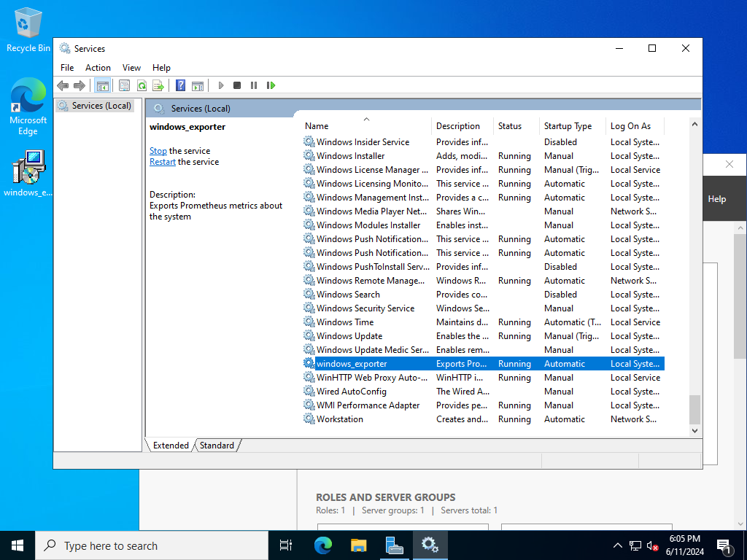Click the Export List toolbar icon
Screen dimensions: 747x560
coord(158,85)
